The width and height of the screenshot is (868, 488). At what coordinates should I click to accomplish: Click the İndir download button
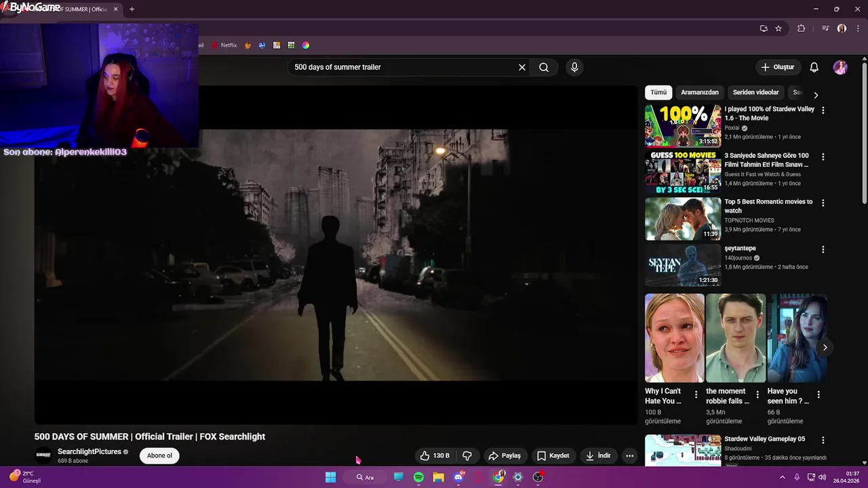(x=598, y=455)
